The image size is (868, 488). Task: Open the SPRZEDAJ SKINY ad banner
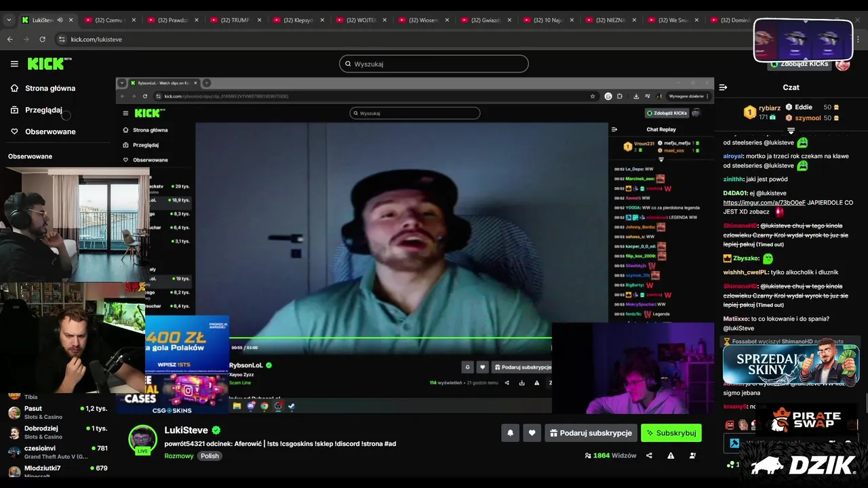(790, 365)
